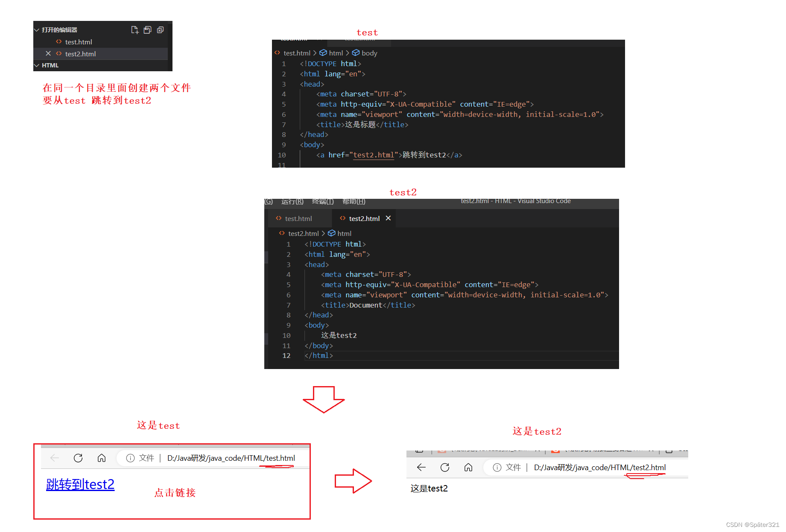
Task: Collapse the HTML folder section
Action: click(x=37, y=65)
